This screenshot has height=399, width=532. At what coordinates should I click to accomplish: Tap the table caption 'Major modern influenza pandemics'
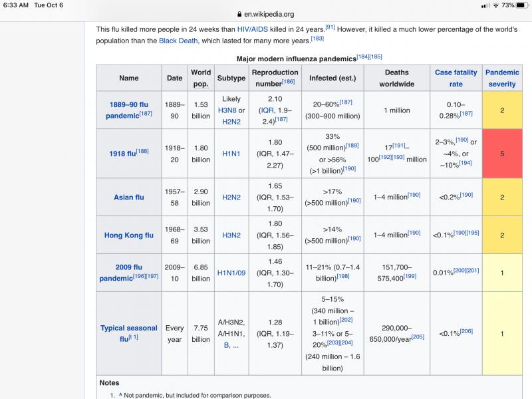click(296, 59)
